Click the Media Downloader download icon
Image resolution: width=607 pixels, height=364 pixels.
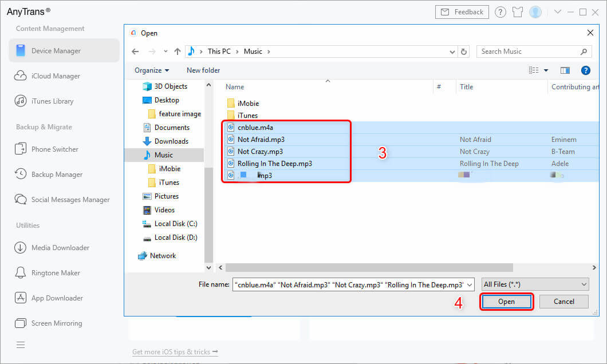[20, 248]
